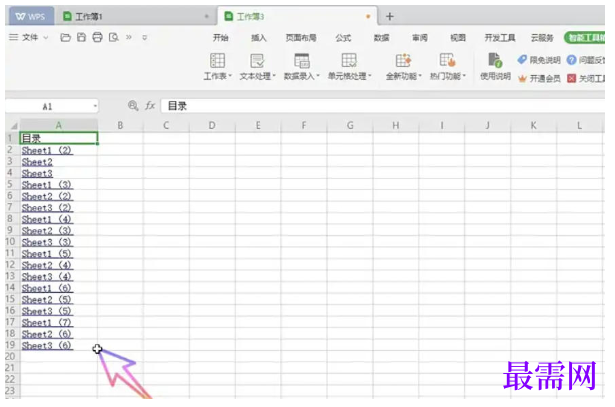Viewport: 615px width, 407px height.
Task: Select column A header
Action: (x=58, y=125)
